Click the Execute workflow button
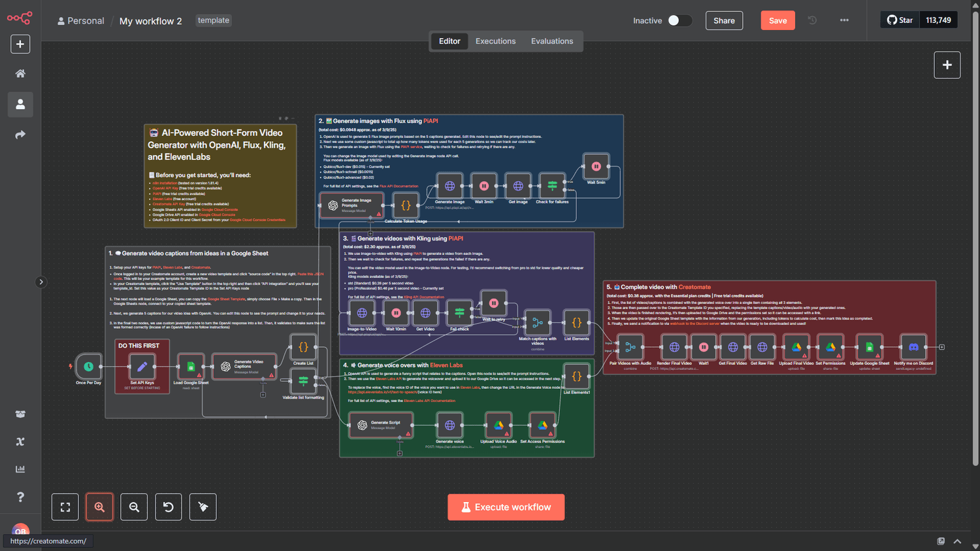Viewport: 980px width, 551px height. 506,507
